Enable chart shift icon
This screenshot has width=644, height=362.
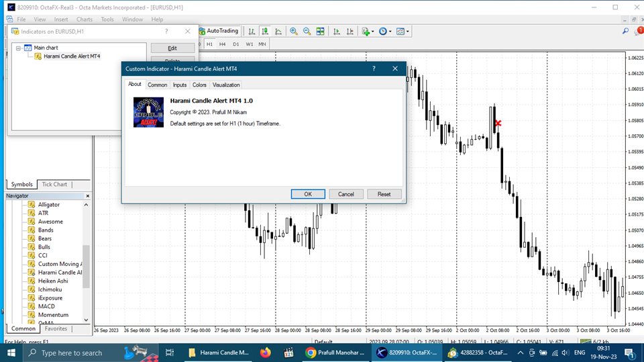tap(350, 32)
